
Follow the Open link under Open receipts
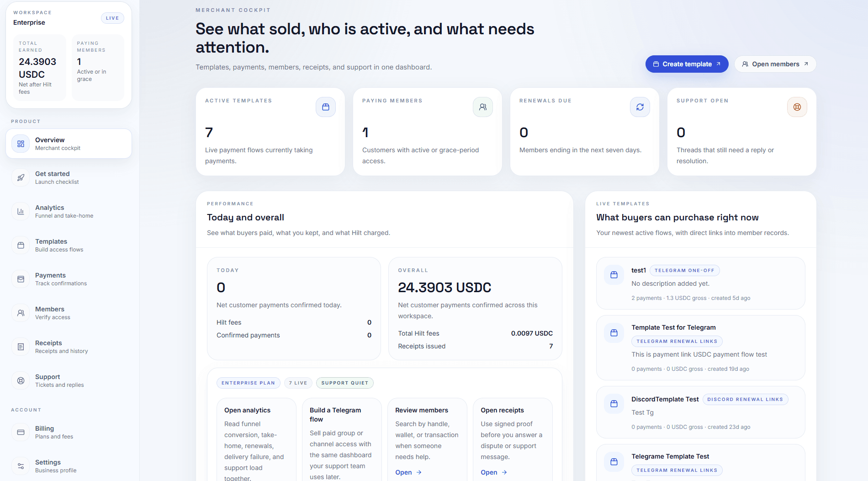coord(493,472)
